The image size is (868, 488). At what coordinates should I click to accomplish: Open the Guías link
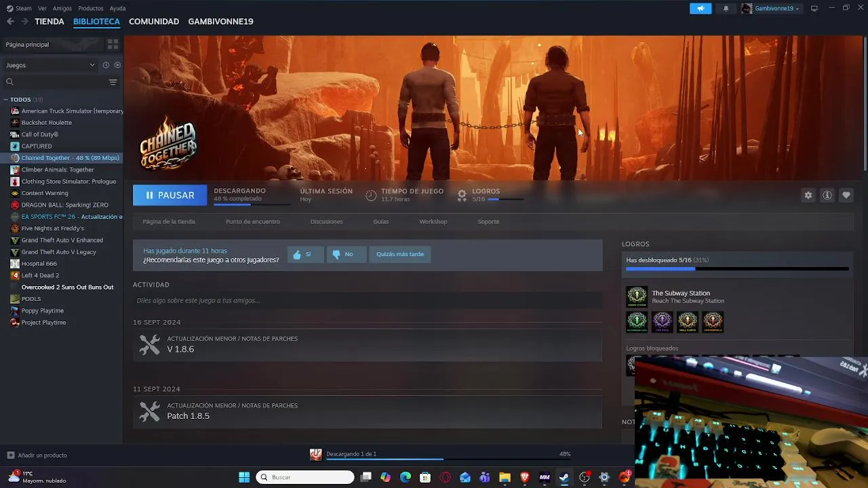pos(380,222)
